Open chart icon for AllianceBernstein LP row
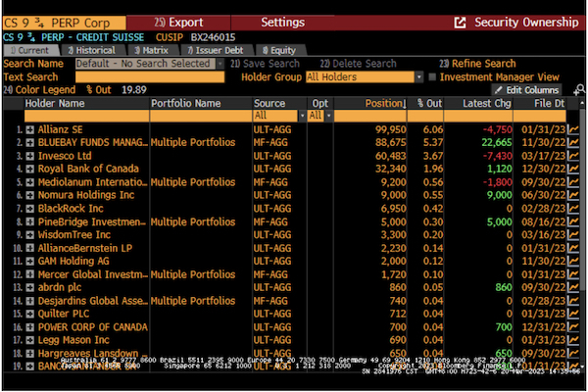Image resolution: width=588 pixels, height=392 pixels. point(573,248)
